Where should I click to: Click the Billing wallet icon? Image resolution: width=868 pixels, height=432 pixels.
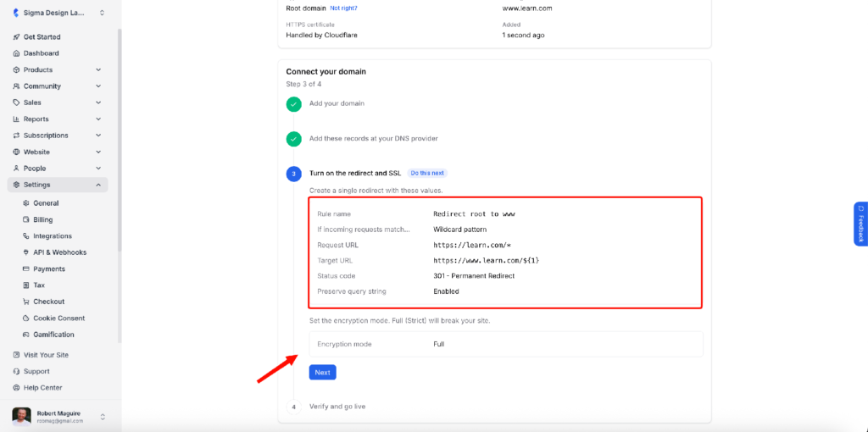[x=25, y=219]
